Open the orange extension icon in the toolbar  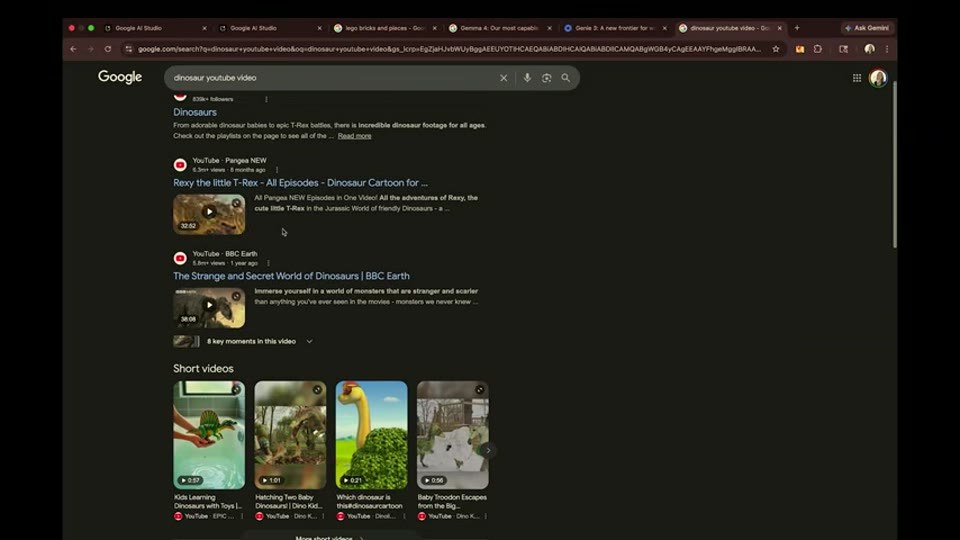[800, 49]
